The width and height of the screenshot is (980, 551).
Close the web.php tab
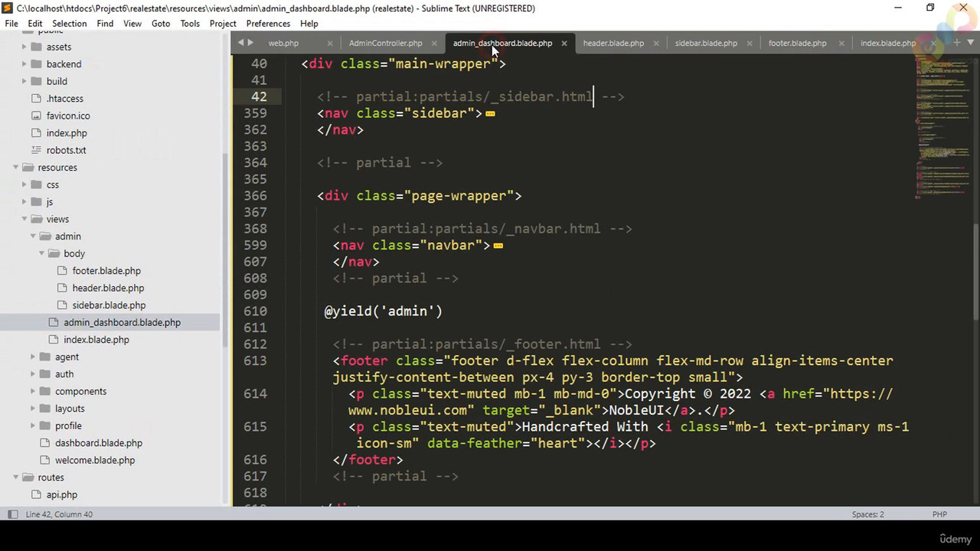330,44
